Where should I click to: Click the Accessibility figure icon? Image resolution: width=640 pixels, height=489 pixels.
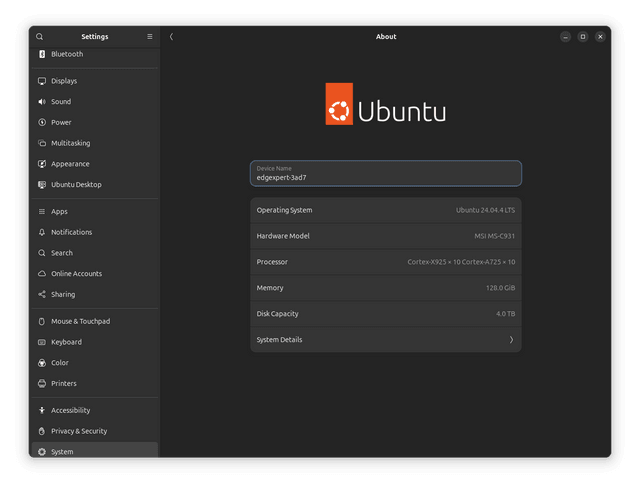tap(42, 410)
